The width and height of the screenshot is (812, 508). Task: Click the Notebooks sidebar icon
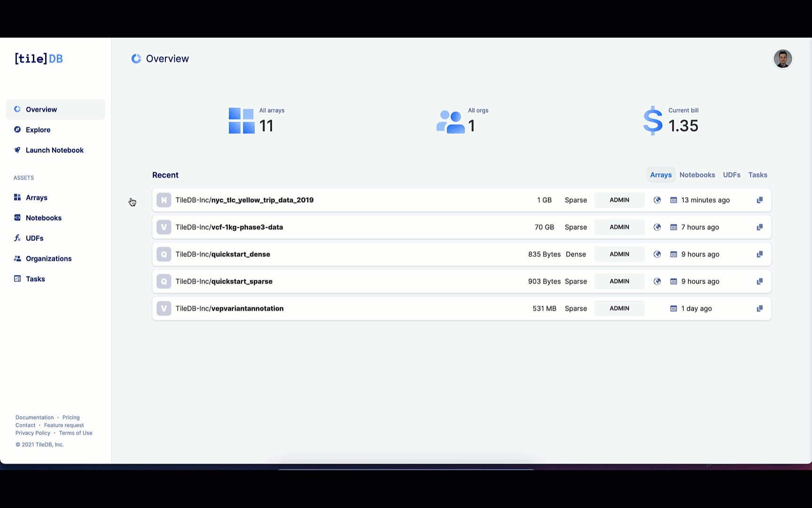(17, 217)
